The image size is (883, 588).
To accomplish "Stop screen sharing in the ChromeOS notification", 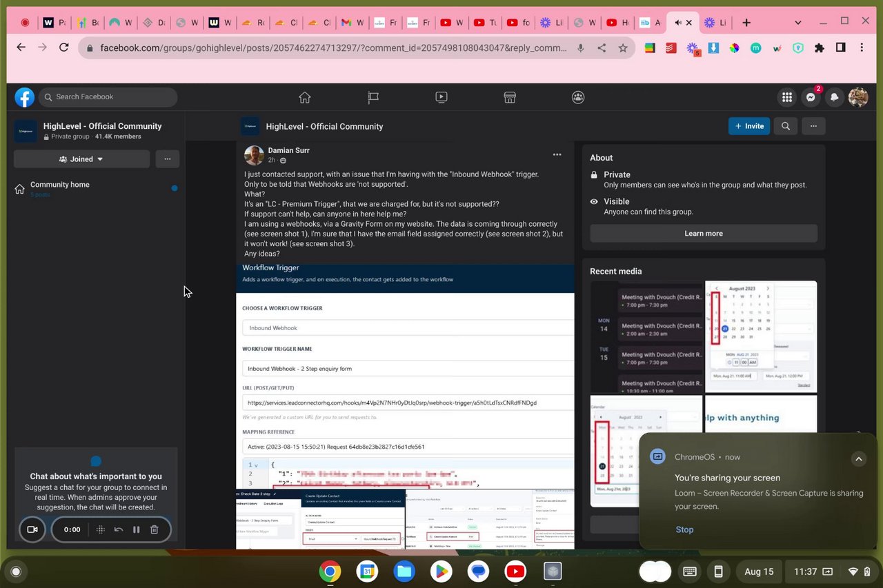I will pos(684,529).
